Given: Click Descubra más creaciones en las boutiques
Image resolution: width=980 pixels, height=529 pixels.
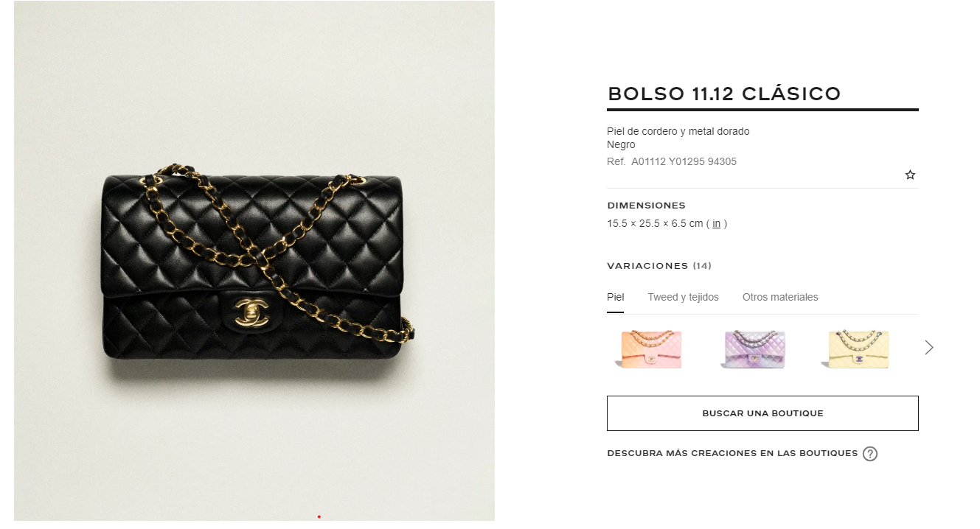Looking at the screenshot, I should (732, 453).
